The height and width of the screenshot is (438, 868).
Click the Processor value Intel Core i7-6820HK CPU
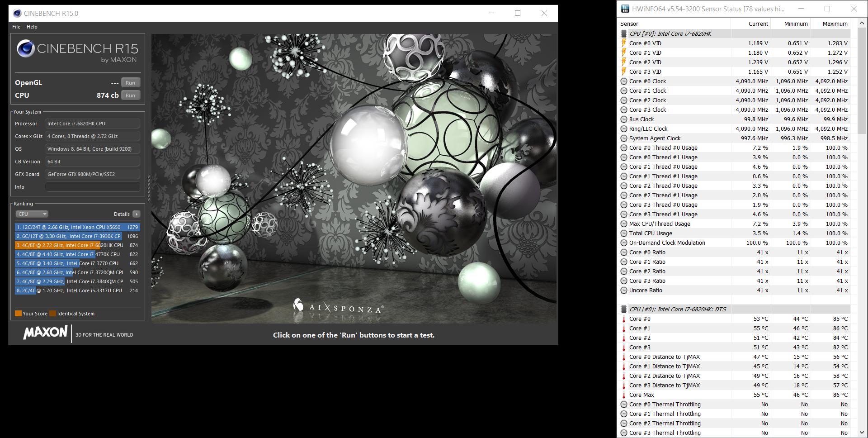point(93,124)
